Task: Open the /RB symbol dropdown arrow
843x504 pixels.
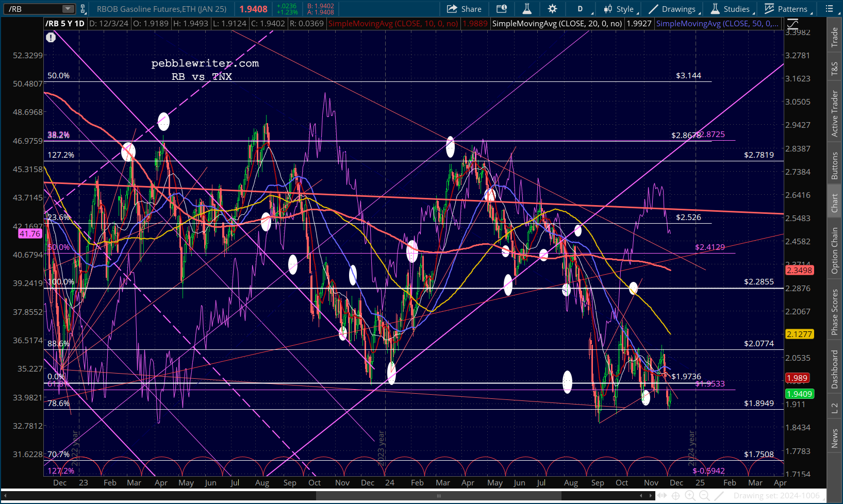Action: pos(68,9)
